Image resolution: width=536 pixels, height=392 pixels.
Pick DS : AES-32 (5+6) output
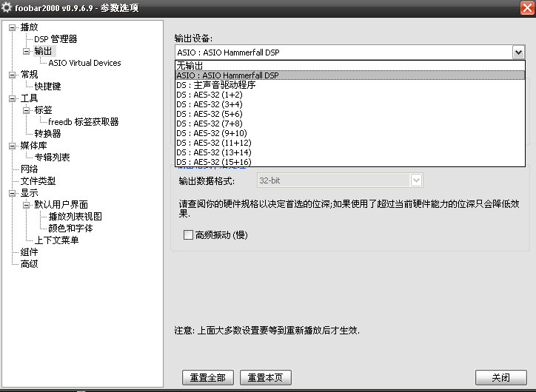tap(350, 114)
